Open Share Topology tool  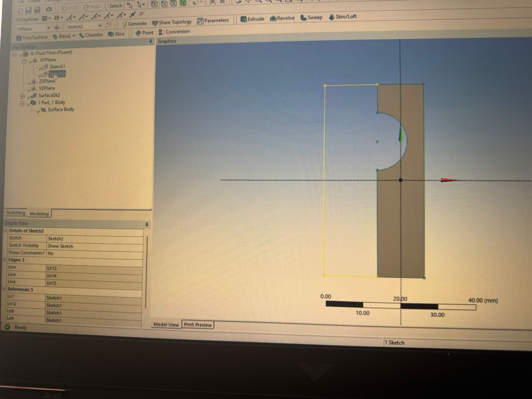pyautogui.click(x=172, y=23)
